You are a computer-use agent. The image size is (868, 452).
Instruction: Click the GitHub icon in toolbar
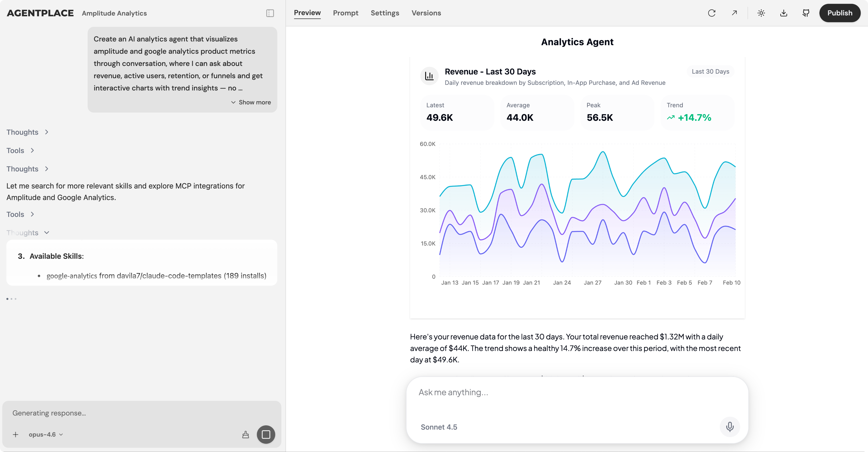[806, 13]
